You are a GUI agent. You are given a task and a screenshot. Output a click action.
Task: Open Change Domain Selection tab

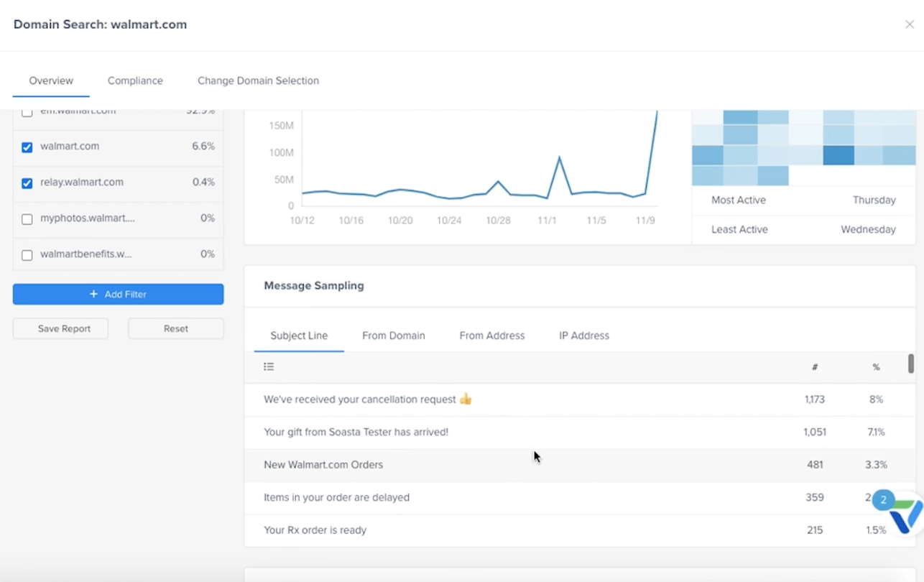pyautogui.click(x=258, y=80)
